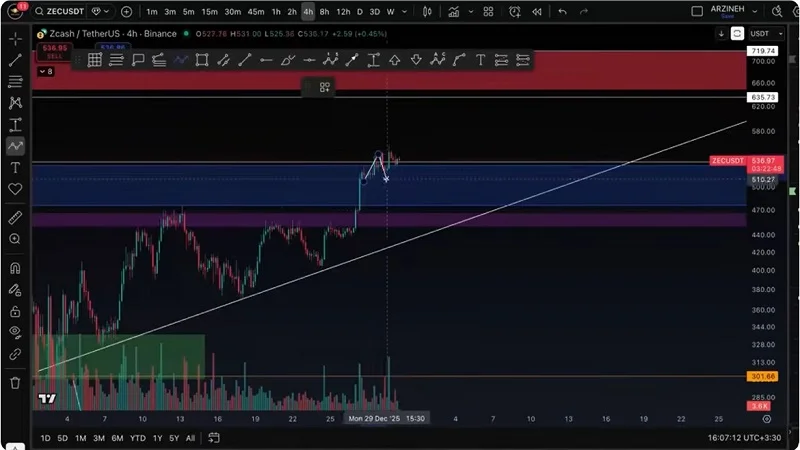Select the crosshair cursor tool
Image resolution: width=800 pixels, height=450 pixels.
[15, 39]
